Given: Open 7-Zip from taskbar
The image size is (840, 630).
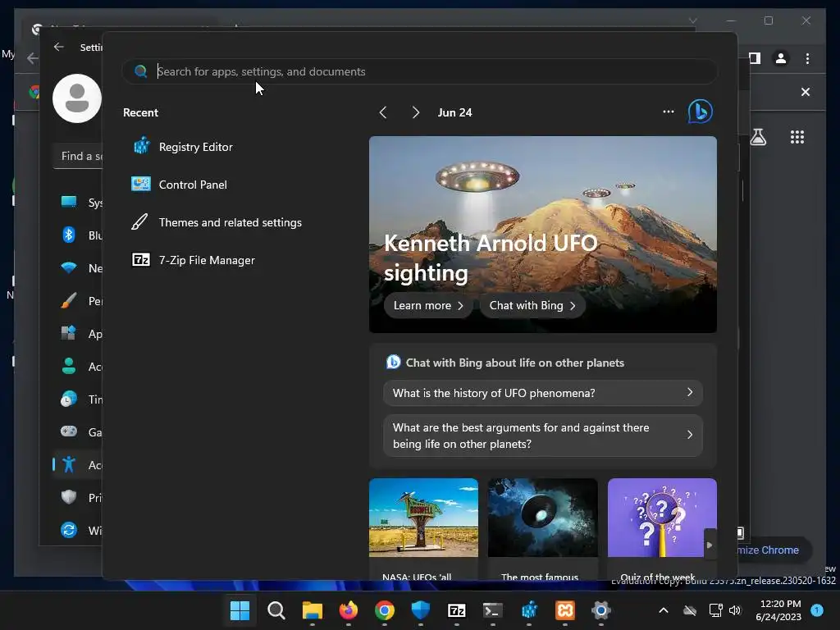Looking at the screenshot, I should pos(456,610).
